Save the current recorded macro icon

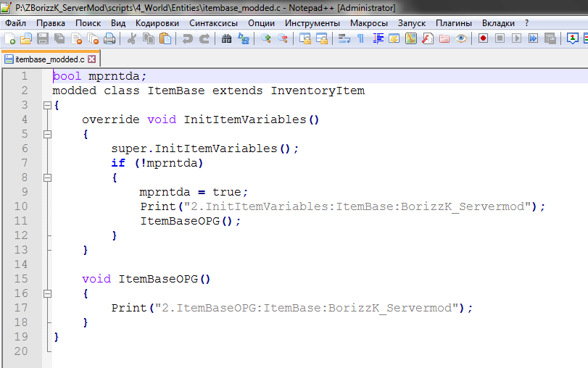point(550,38)
